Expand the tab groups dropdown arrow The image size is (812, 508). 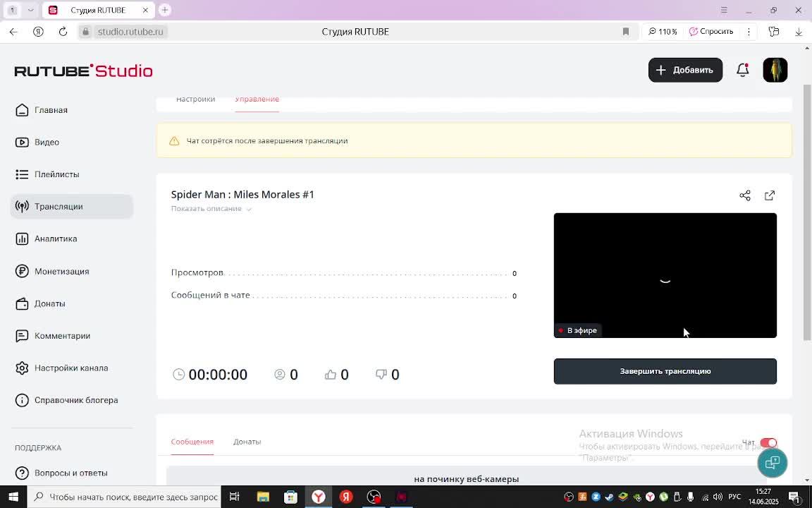coord(30,10)
